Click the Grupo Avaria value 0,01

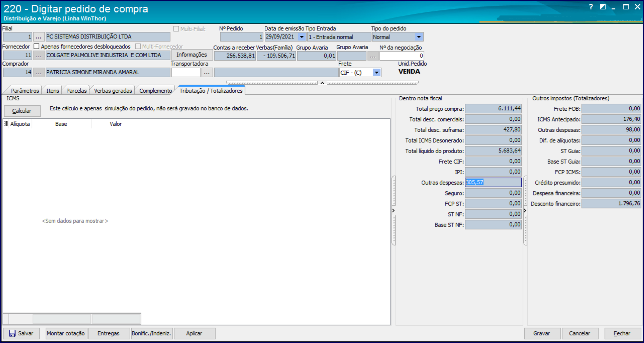click(316, 56)
